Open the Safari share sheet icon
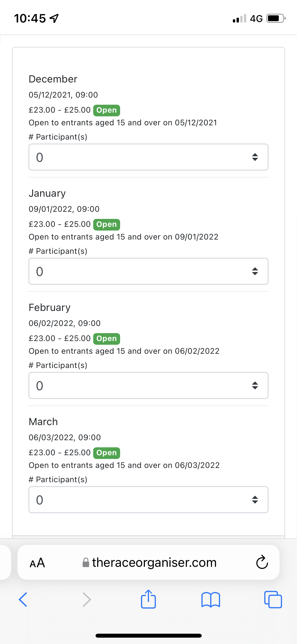Image resolution: width=297 pixels, height=644 pixels. point(148,599)
